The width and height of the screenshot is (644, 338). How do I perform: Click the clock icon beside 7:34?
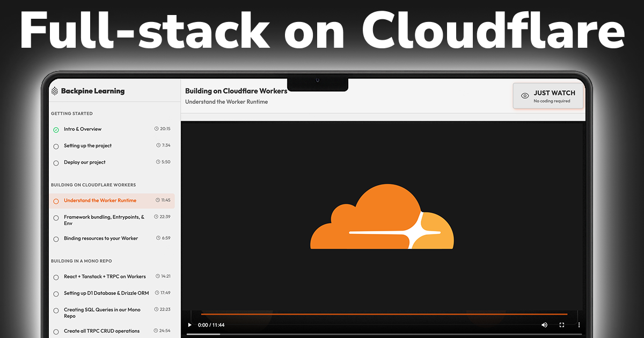click(x=158, y=145)
